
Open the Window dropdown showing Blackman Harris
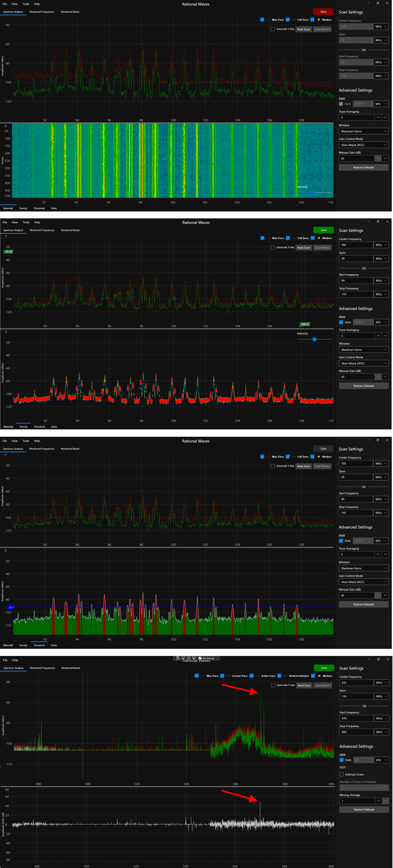(363, 131)
